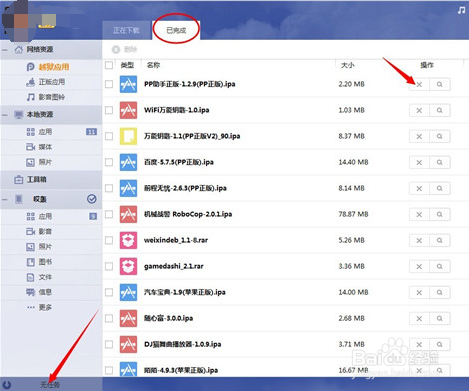
Task: Click magnifier icon for WiFi万能钥匙-1.0.ipa
Action: (440, 110)
